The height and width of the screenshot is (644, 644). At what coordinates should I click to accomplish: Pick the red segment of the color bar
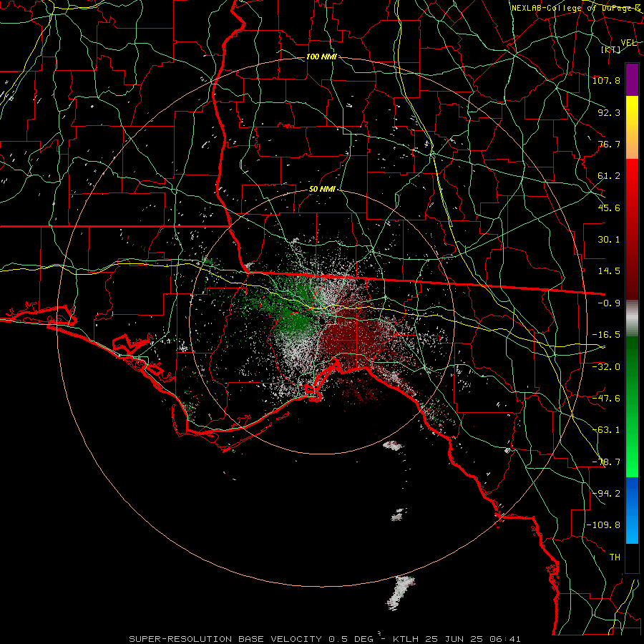click(632, 229)
